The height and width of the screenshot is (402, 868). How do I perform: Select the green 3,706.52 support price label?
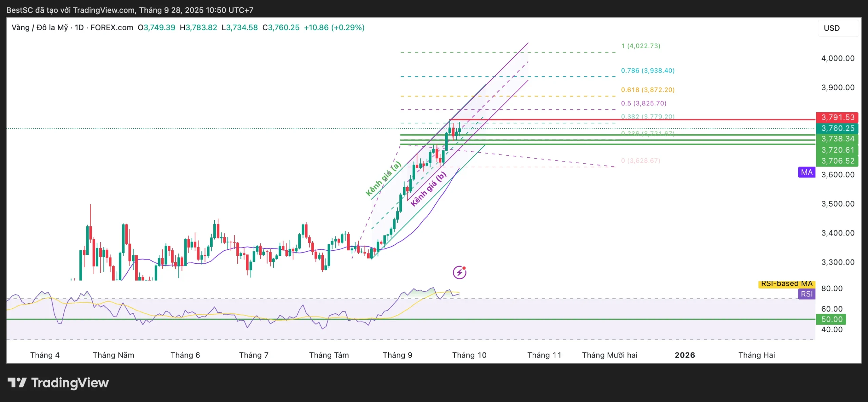click(837, 161)
